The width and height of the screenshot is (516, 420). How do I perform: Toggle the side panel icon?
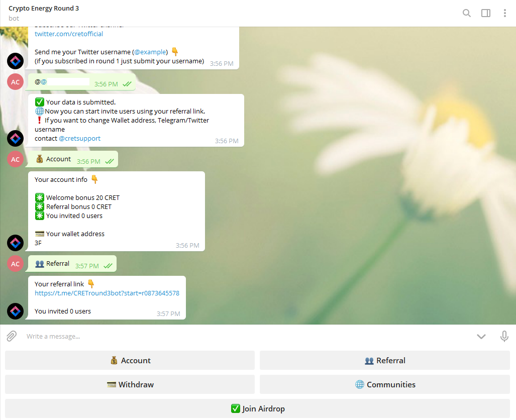486,13
